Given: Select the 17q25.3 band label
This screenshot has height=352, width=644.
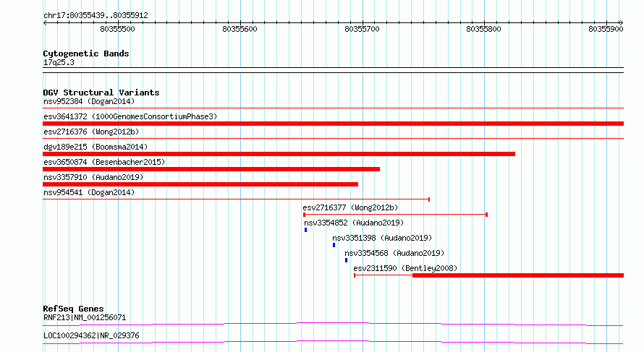Looking at the screenshot, I should pyautogui.click(x=59, y=62).
